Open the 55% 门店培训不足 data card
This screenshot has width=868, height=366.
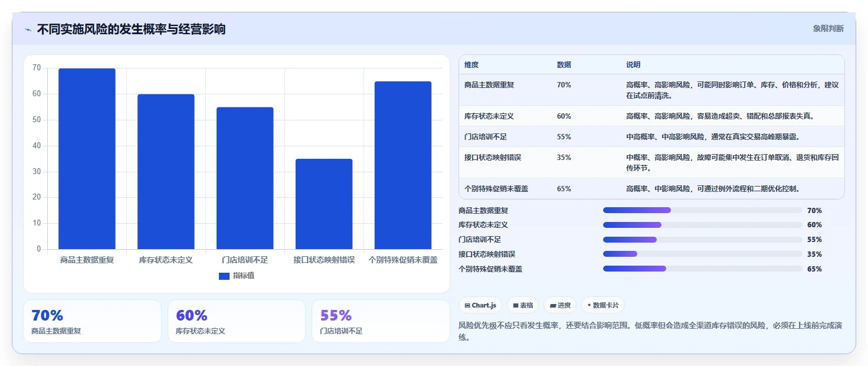click(x=381, y=321)
